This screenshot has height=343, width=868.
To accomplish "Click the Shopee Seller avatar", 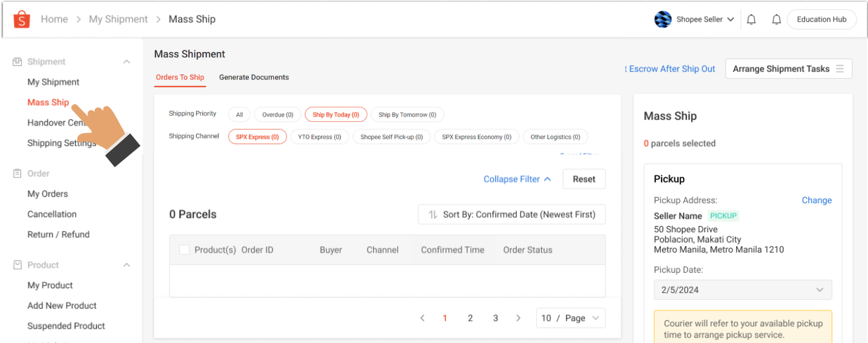I will [663, 20].
